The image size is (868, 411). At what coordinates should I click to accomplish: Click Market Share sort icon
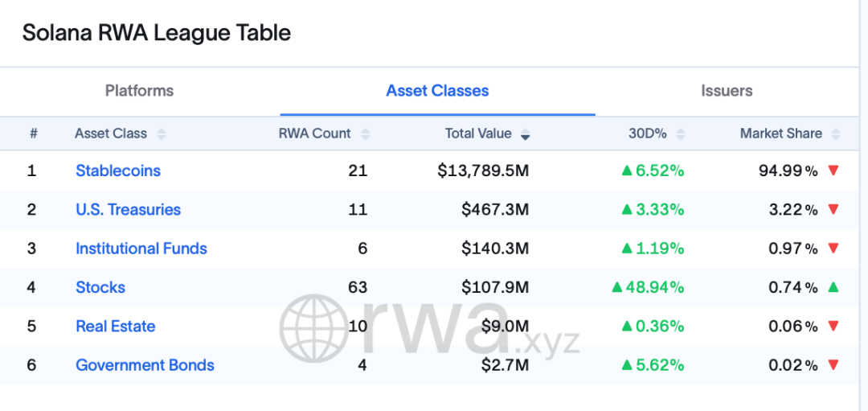coord(836,134)
